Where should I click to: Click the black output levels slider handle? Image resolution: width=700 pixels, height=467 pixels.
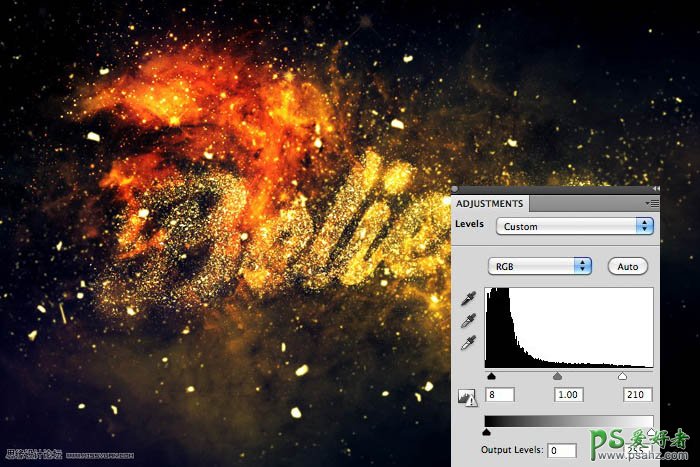click(486, 432)
